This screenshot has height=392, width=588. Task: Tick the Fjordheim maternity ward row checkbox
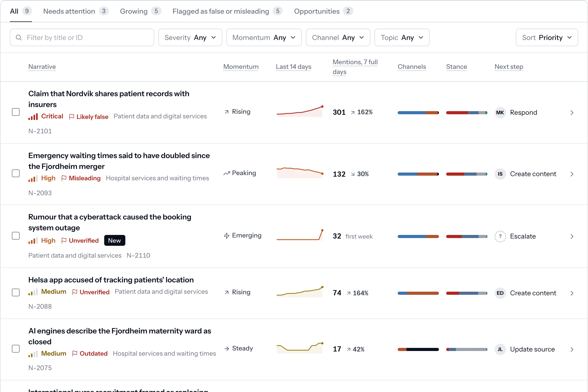click(16, 349)
